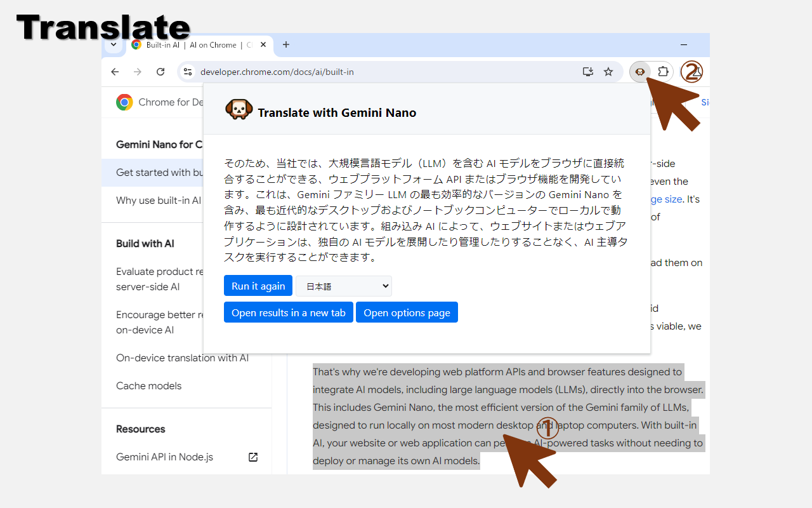Open the tab search dropdown arrow

(x=114, y=44)
